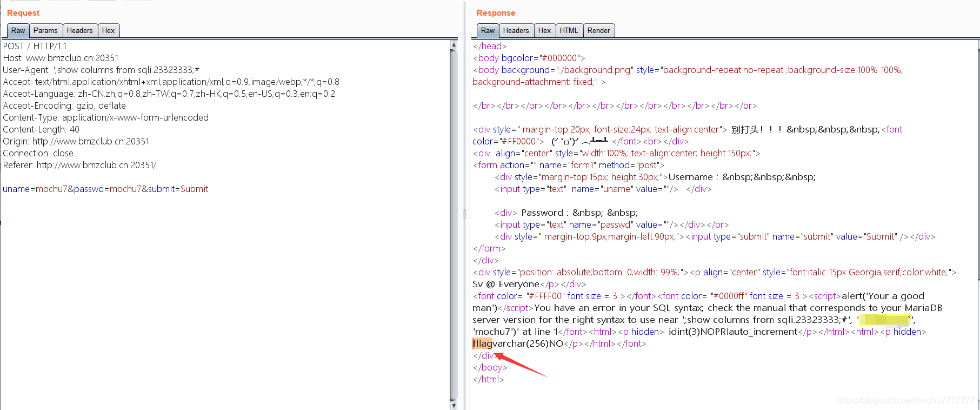The width and height of the screenshot is (980, 410).
Task: Click the request scrollbar down arrow
Action: (454, 405)
